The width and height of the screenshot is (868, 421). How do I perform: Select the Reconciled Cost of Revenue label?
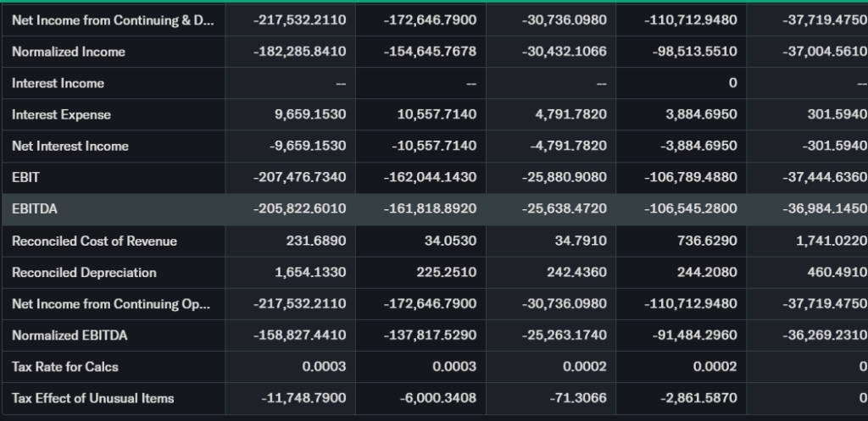(94, 241)
